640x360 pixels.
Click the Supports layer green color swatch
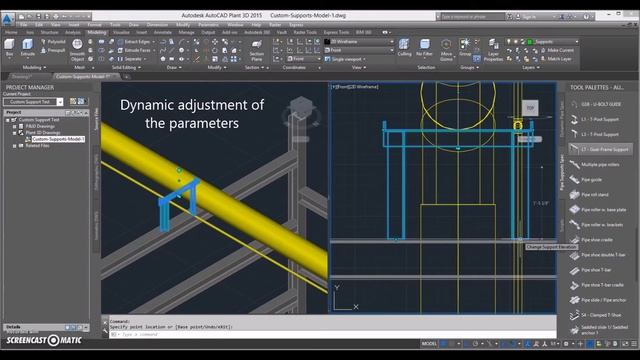[530, 42]
